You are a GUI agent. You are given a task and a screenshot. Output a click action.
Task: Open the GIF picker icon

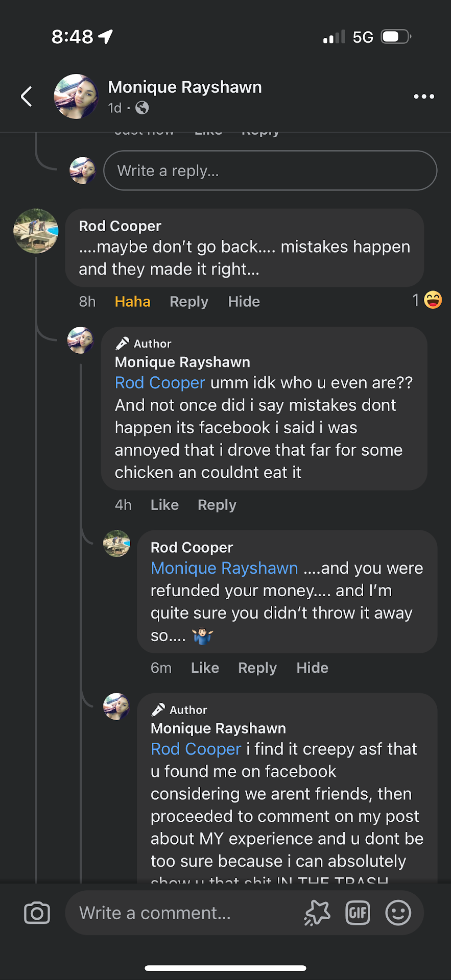pos(358,913)
